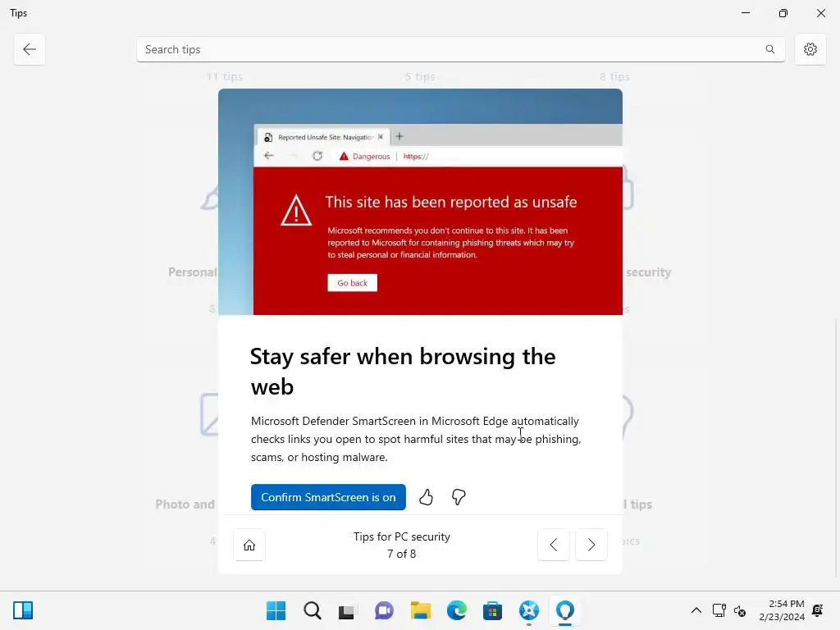The image size is (840, 630).
Task: Launch Microsoft Edge from taskbar
Action: click(x=456, y=610)
